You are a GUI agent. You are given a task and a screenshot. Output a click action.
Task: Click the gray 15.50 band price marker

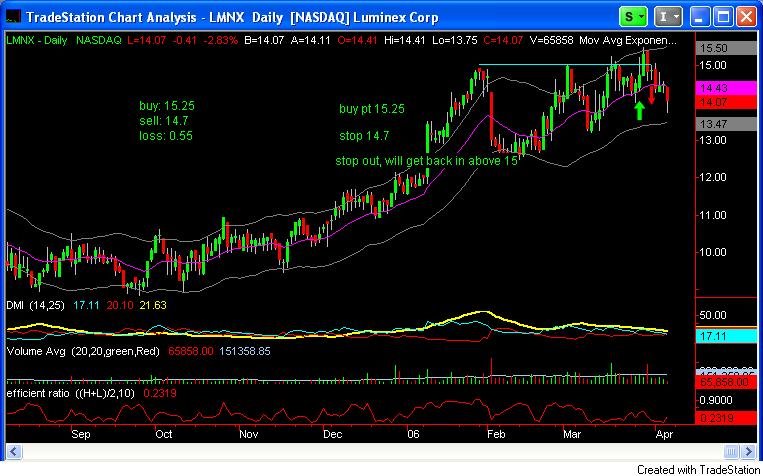(727, 48)
